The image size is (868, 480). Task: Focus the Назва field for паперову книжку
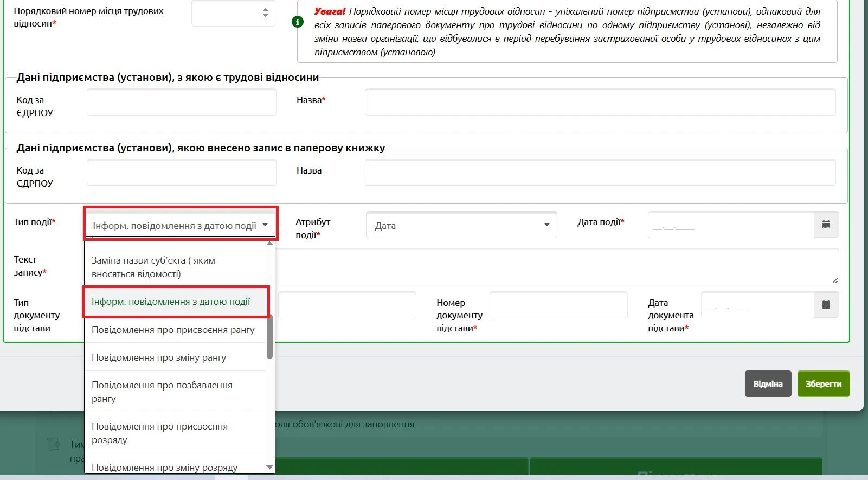pos(600,173)
